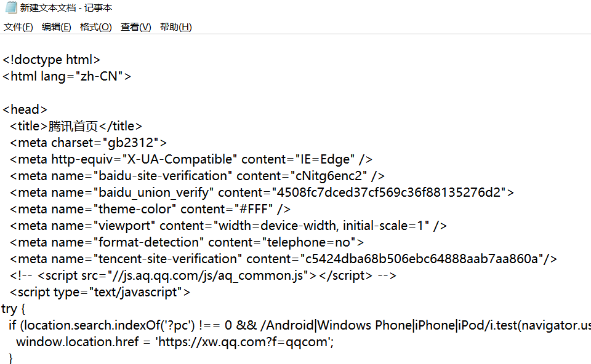Open the 格式(O) menu
The height and width of the screenshot is (364, 591).
(x=96, y=27)
